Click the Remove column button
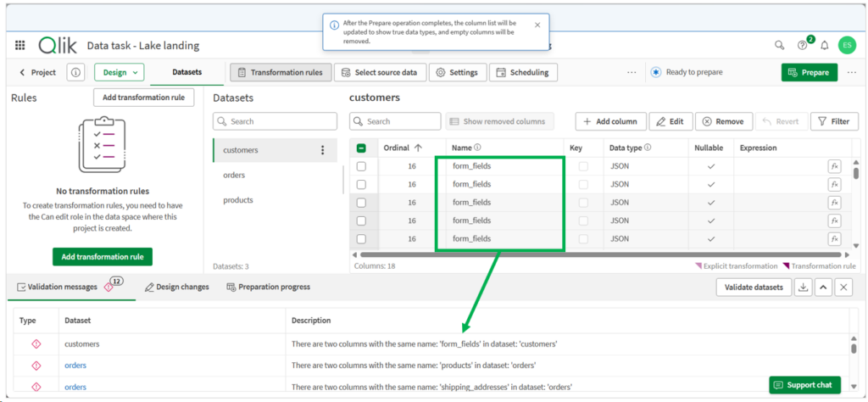 pos(724,121)
